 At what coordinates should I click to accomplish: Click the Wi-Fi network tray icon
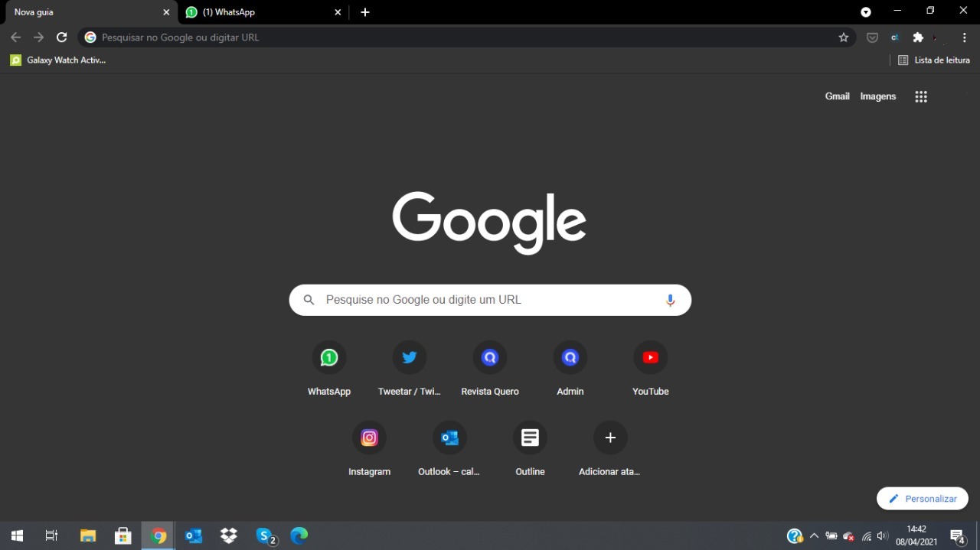[867, 536]
